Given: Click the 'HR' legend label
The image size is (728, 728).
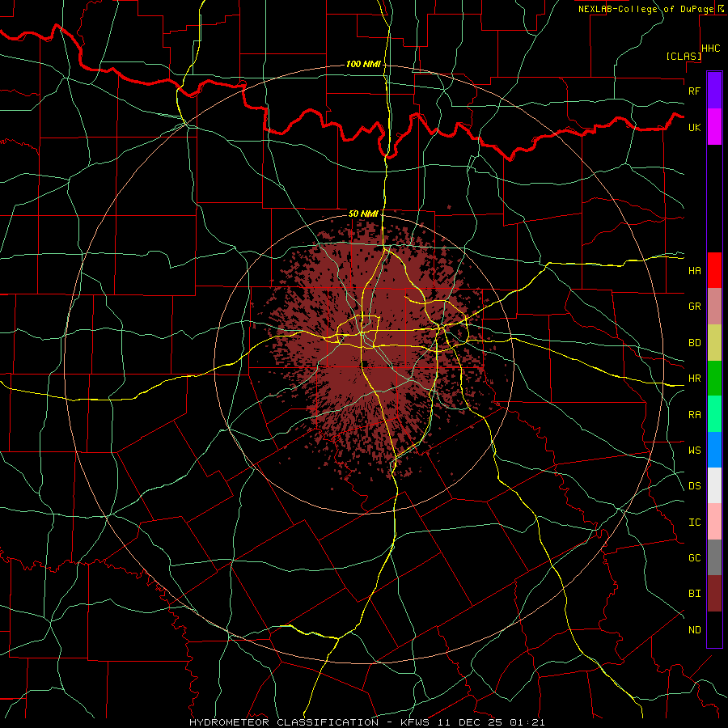Looking at the screenshot, I should [695, 379].
